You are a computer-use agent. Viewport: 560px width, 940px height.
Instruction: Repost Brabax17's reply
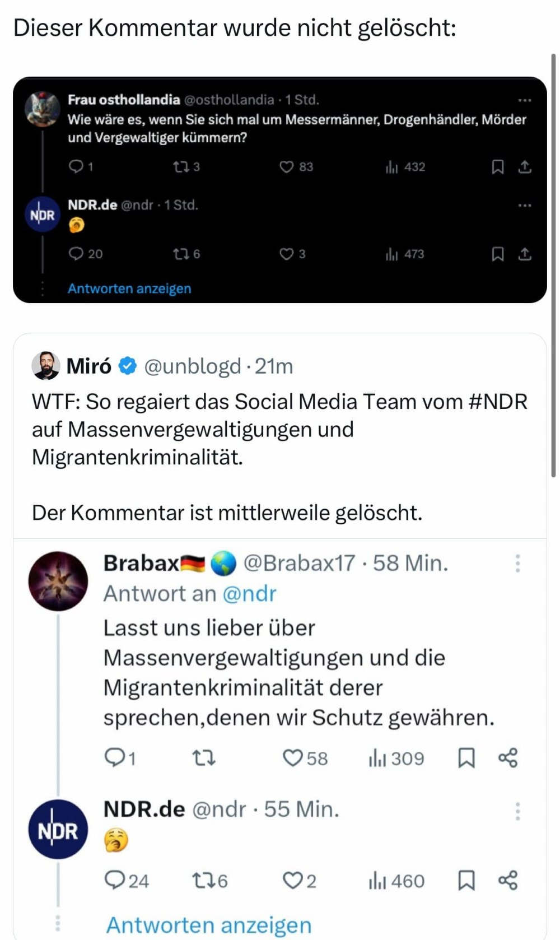[x=203, y=758]
